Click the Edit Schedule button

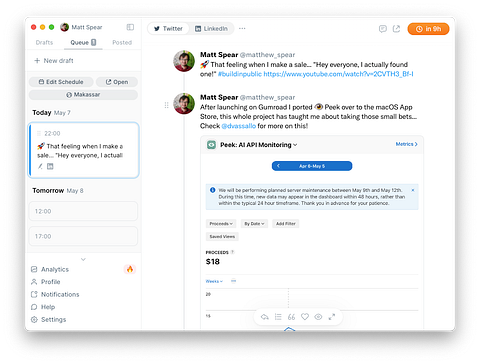tap(61, 82)
